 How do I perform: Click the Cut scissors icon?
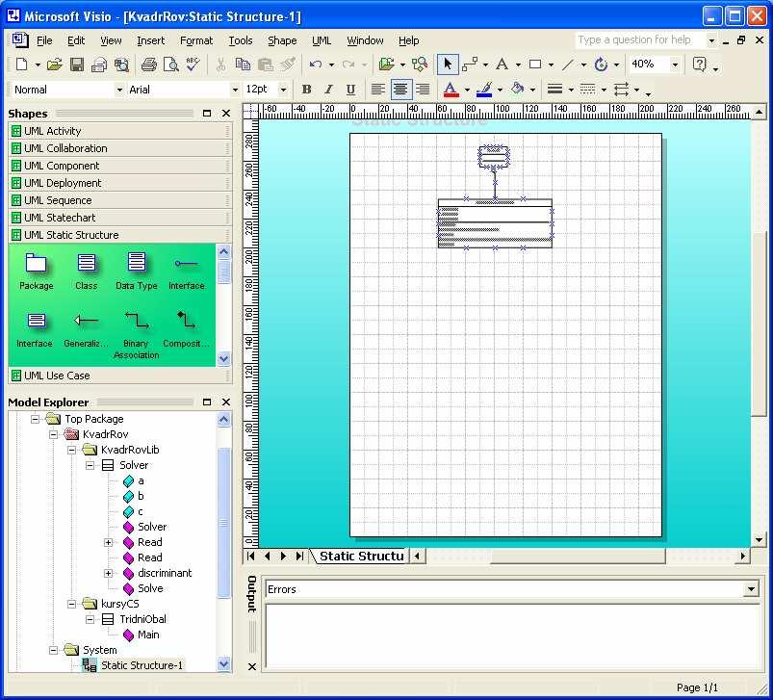(x=220, y=65)
